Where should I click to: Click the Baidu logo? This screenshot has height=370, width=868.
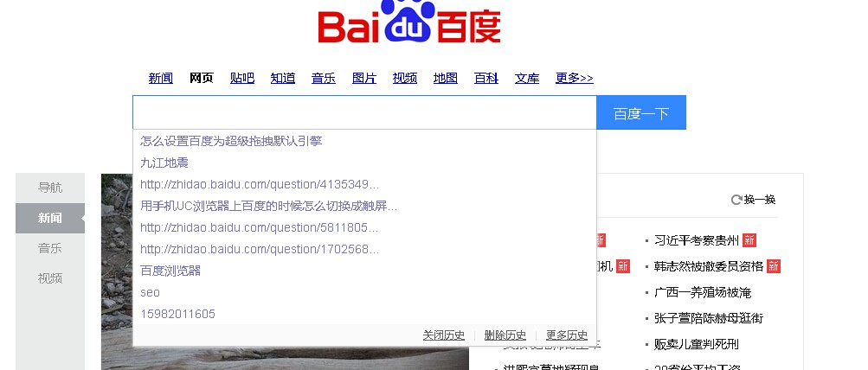[409, 21]
